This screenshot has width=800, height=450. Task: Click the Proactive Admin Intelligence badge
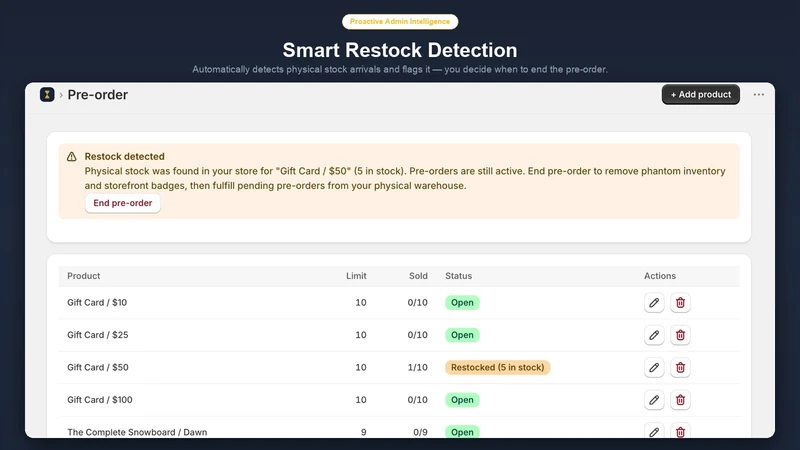click(400, 21)
